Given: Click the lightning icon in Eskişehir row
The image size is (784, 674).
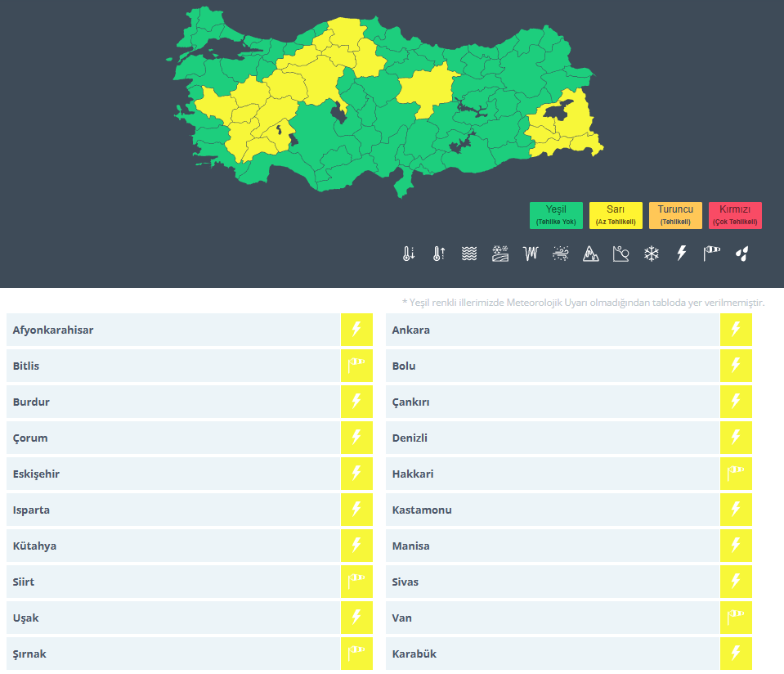Looking at the screenshot, I should 356,474.
